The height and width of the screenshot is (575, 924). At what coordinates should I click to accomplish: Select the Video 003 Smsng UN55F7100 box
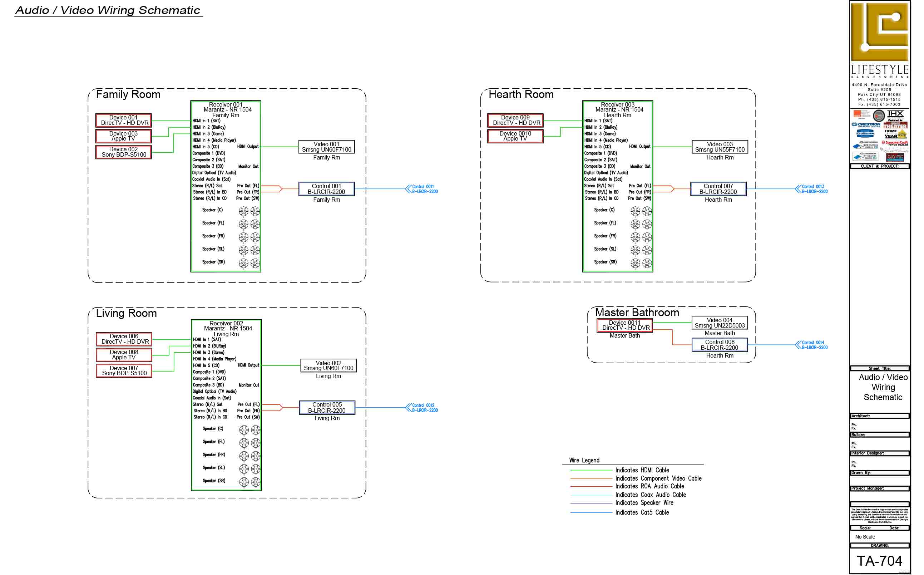[x=720, y=147]
